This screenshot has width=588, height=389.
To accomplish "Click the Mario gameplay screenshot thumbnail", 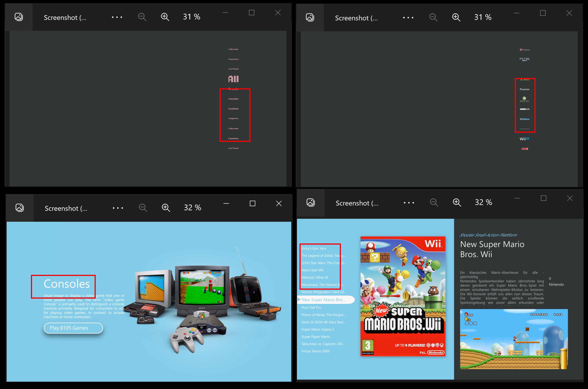I will [514, 339].
